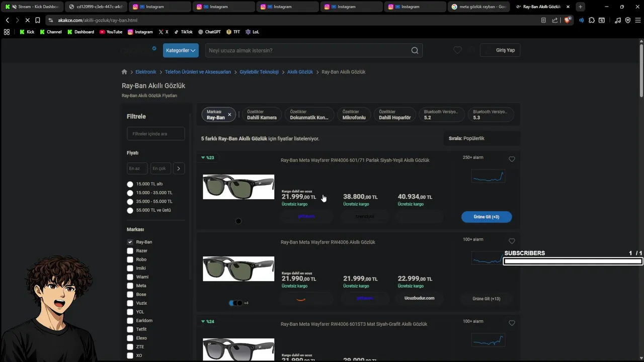The height and width of the screenshot is (362, 644).
Task: Open the Kick Channel bookmark
Action: click(50, 32)
